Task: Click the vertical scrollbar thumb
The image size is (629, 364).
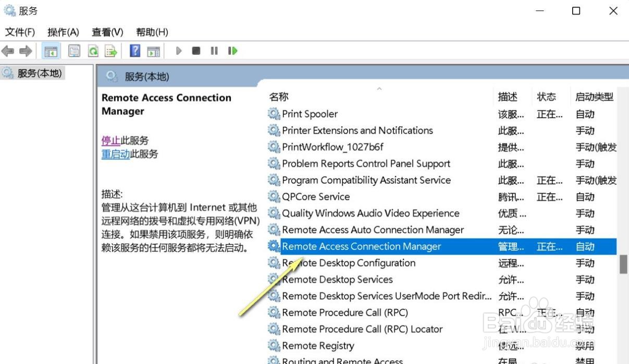Action: point(623,264)
